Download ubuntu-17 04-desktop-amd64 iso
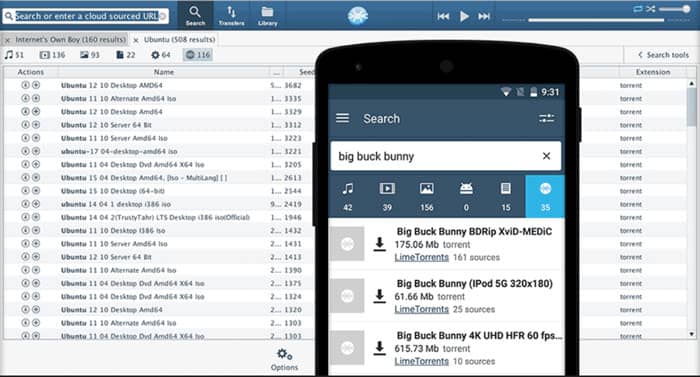Viewport: 700px width, 377px height. coord(25,151)
